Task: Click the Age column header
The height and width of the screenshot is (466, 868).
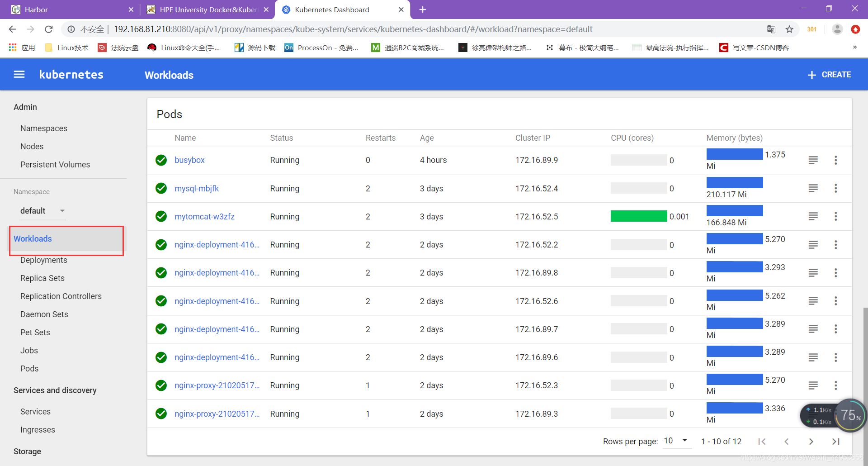Action: (x=427, y=138)
